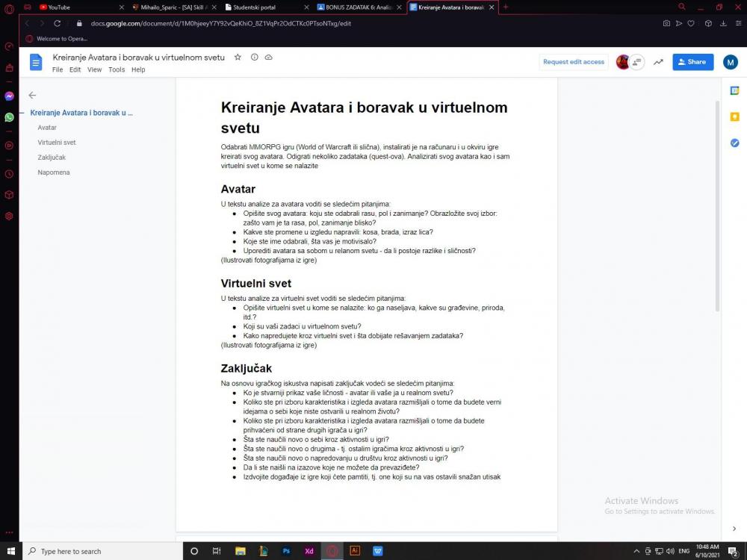Click the Opera snapshot camera icon
The height and width of the screenshot is (560, 747).
tap(666, 23)
